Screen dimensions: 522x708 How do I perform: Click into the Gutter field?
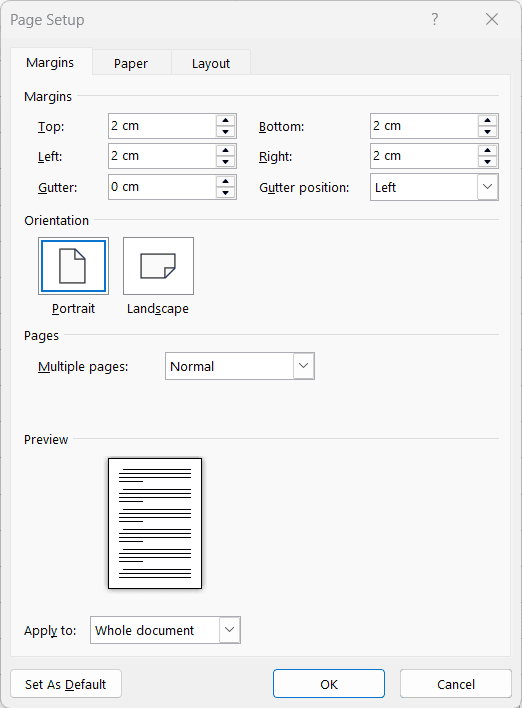click(x=162, y=187)
